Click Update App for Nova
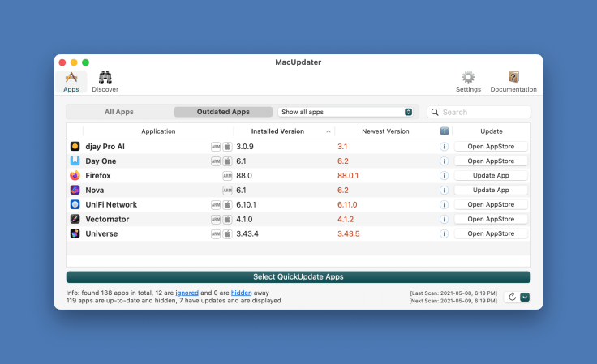Viewport: 597px width, 364px height. coord(491,190)
